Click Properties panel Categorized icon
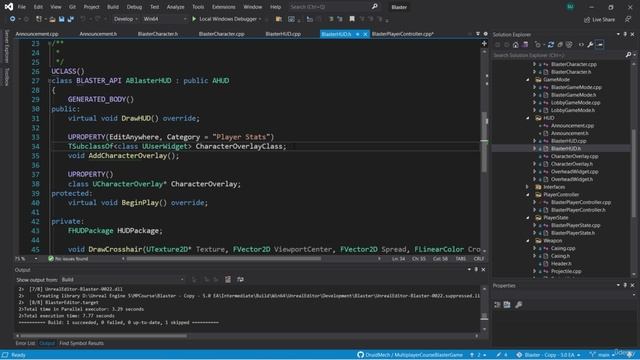The width and height of the screenshot is (640, 360). 498,304
